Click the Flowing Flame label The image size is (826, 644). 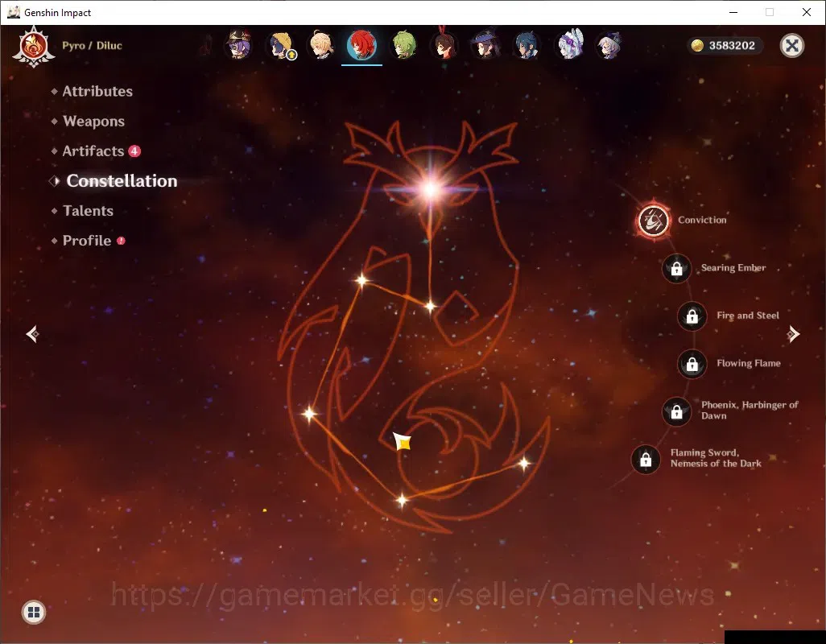pos(749,363)
